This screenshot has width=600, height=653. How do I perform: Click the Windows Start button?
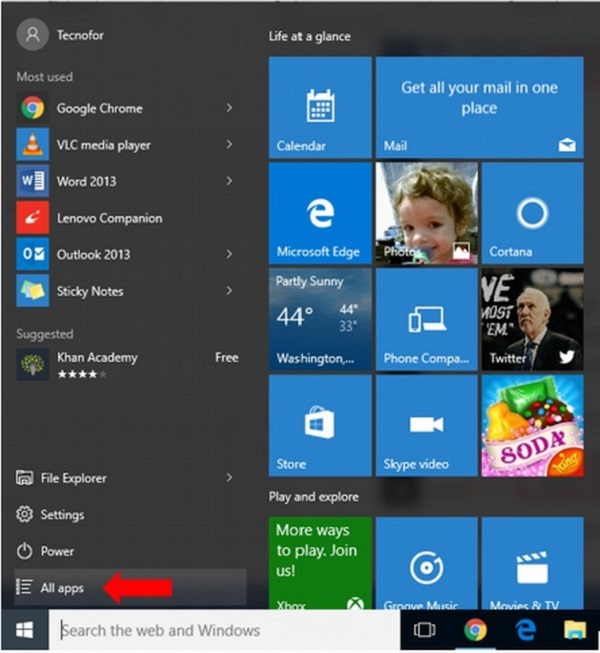point(25,630)
